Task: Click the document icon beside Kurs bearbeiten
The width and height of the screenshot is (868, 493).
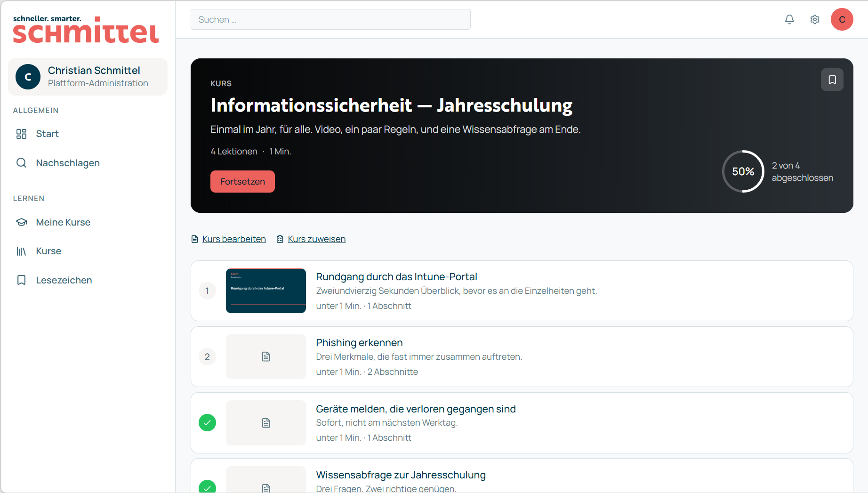Action: tap(195, 239)
